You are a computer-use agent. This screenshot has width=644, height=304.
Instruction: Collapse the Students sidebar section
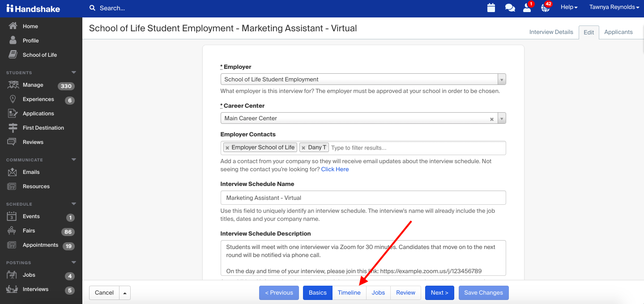tap(74, 72)
